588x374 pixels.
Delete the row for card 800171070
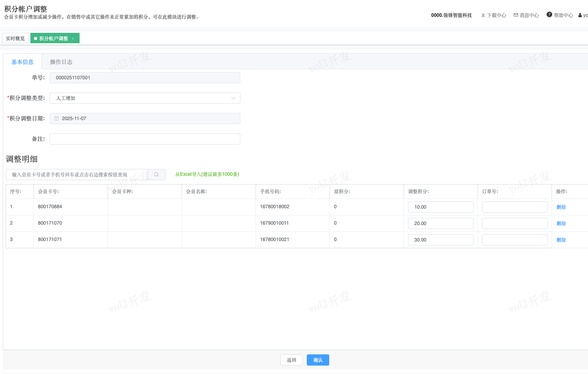pos(561,223)
